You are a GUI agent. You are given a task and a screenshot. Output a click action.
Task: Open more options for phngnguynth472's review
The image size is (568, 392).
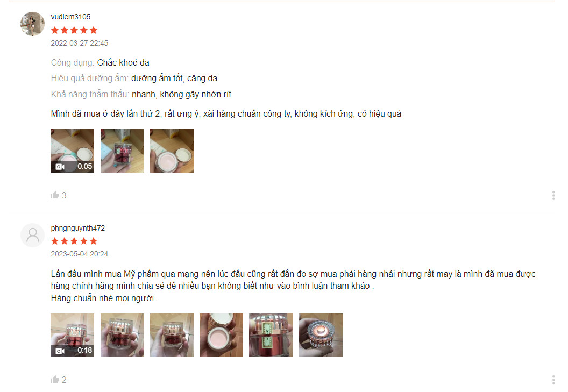pyautogui.click(x=553, y=380)
